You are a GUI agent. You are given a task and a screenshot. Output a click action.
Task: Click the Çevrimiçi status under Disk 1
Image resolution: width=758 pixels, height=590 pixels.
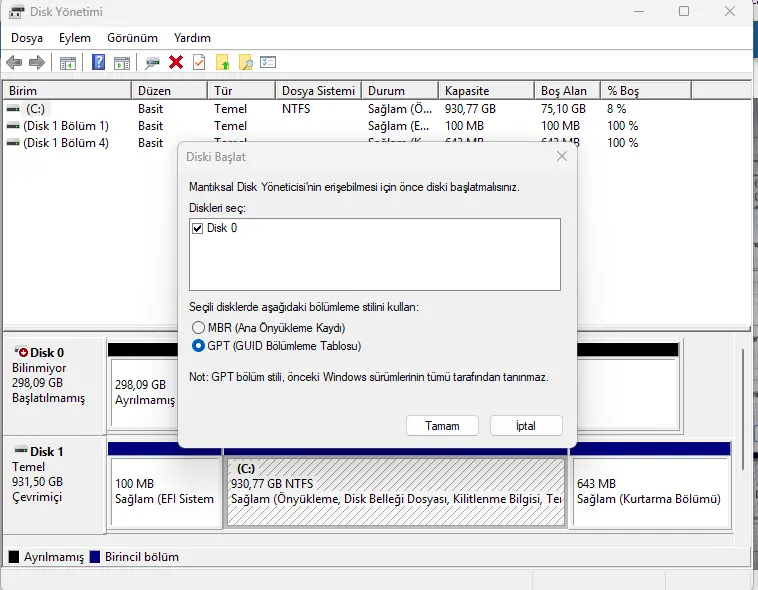37,497
